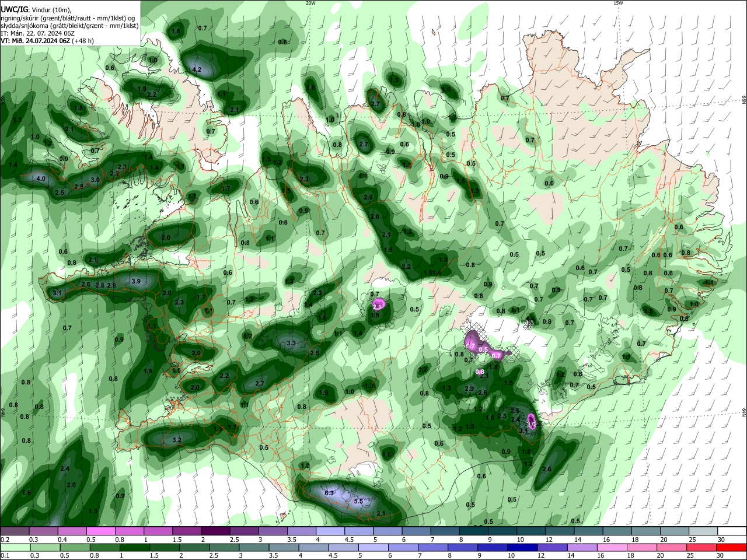Click the 3.2 precipitation value off the southwest coast

[x=177, y=440]
